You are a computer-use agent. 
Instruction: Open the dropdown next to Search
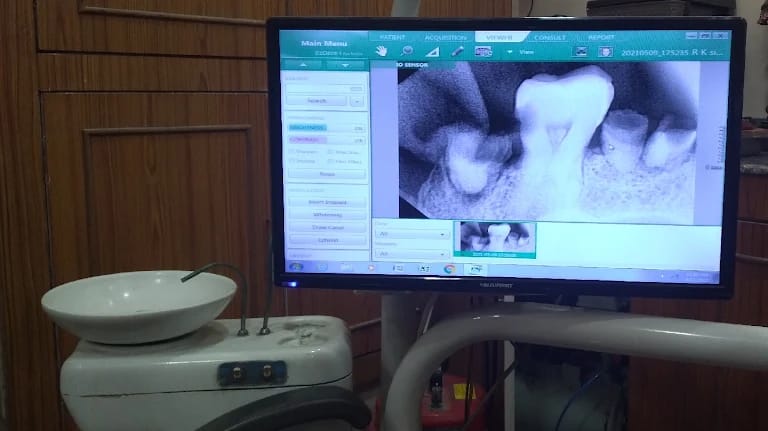tap(357, 101)
